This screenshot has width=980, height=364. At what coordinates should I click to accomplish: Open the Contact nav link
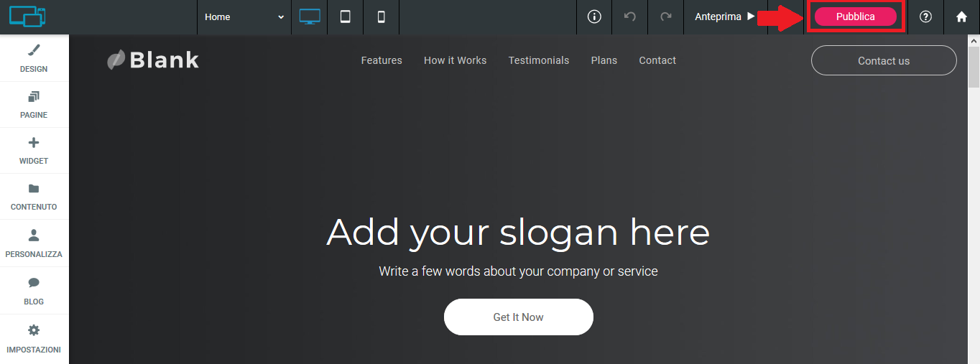(x=657, y=60)
